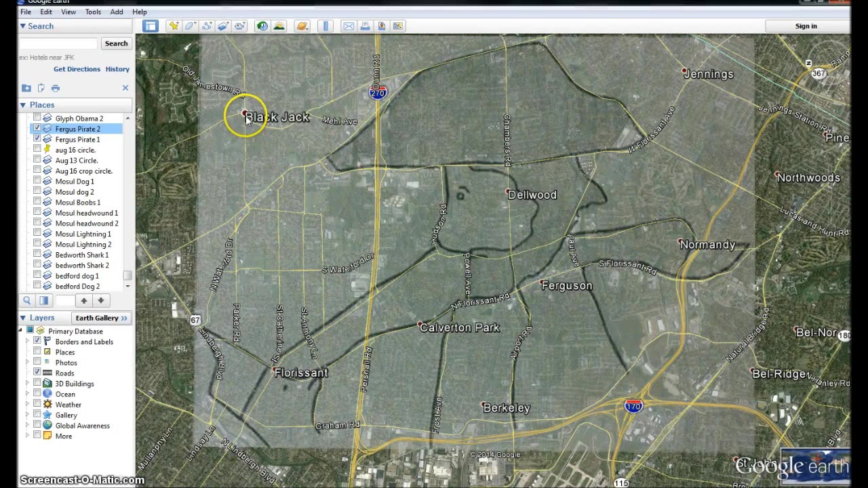Click the Global Awareness globe icon
This screenshot has width=868, height=488.
click(47, 426)
